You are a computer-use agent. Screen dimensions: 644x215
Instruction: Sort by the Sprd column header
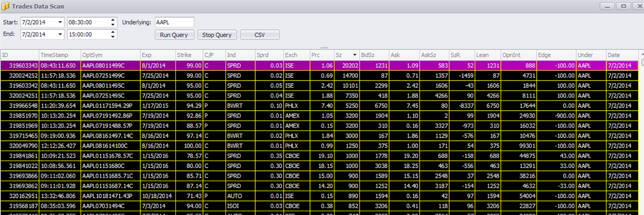click(269, 55)
